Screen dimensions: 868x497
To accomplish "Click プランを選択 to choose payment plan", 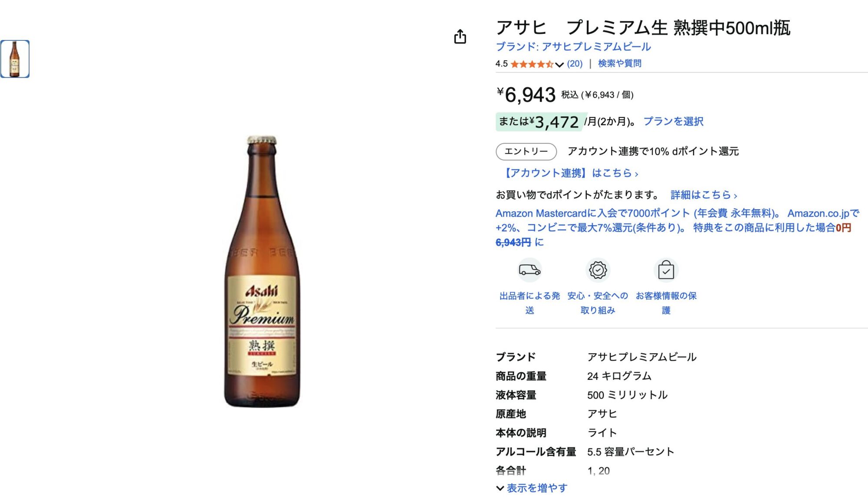I will click(x=673, y=122).
